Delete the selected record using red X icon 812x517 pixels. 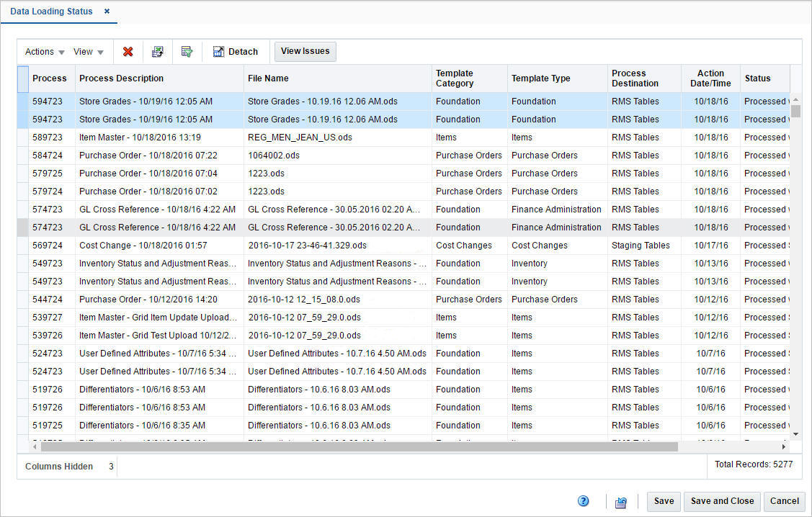coord(128,51)
